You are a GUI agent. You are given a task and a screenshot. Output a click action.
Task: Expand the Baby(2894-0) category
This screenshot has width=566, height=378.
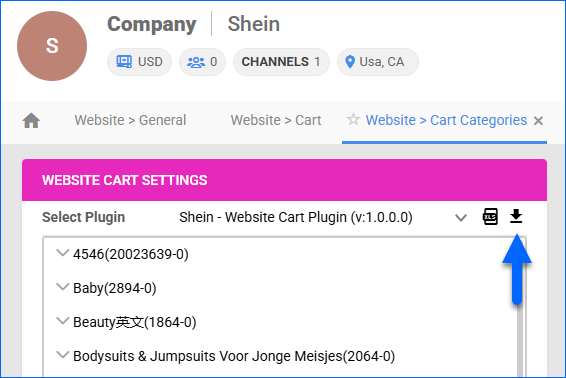[x=63, y=287]
